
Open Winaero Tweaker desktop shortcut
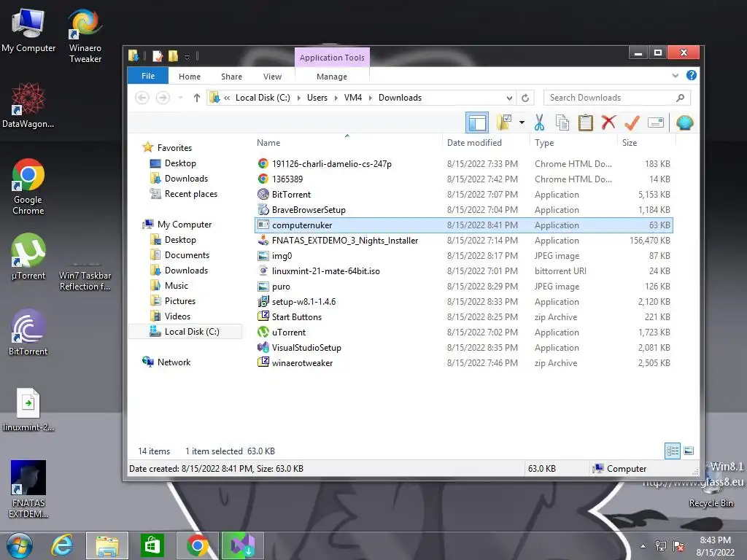click(x=85, y=36)
